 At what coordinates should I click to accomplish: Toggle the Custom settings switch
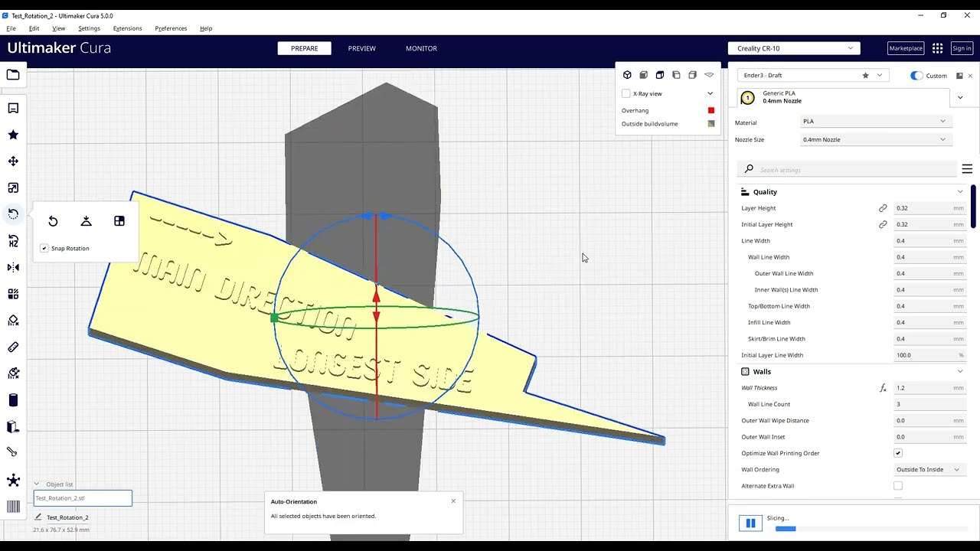click(x=916, y=76)
